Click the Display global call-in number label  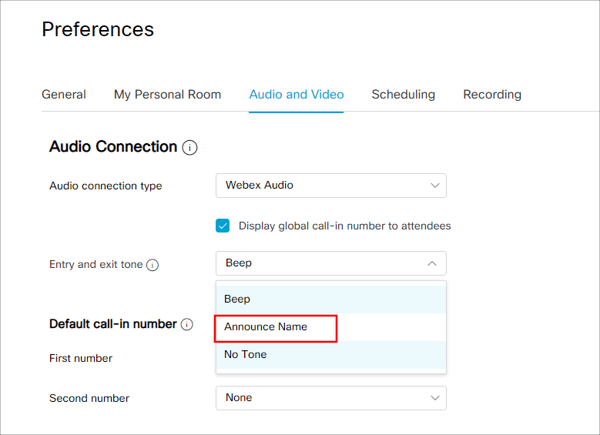[x=345, y=226]
